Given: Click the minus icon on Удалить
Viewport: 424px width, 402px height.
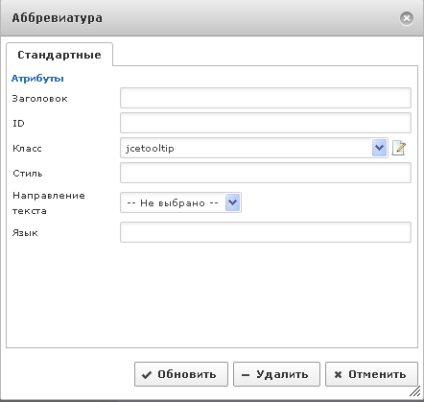Looking at the screenshot, I should point(245,375).
